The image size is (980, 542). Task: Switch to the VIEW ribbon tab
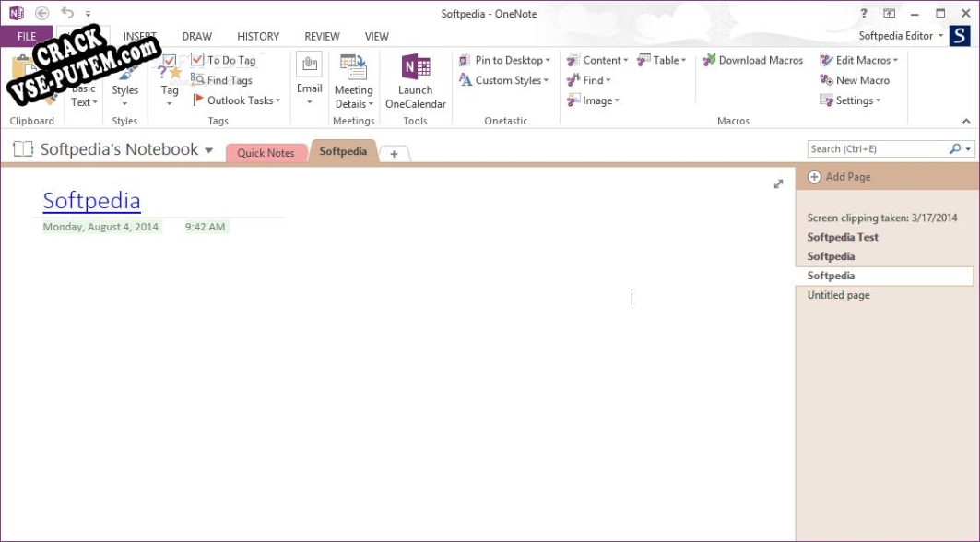click(376, 36)
